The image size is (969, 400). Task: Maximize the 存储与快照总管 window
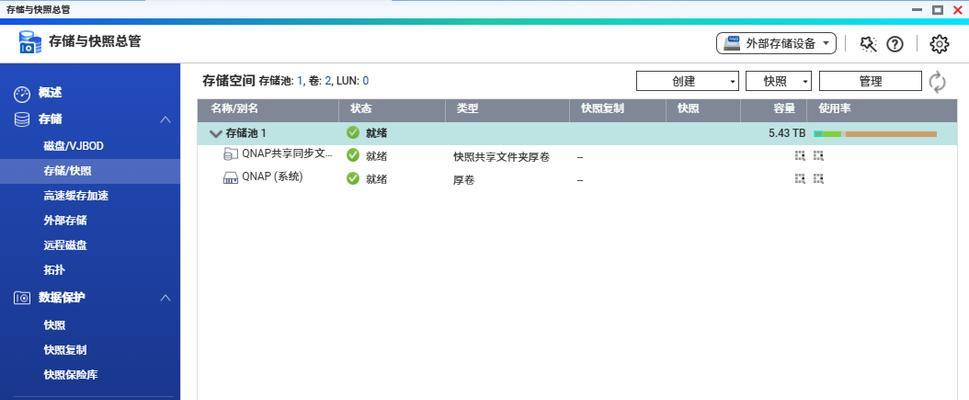(x=937, y=9)
